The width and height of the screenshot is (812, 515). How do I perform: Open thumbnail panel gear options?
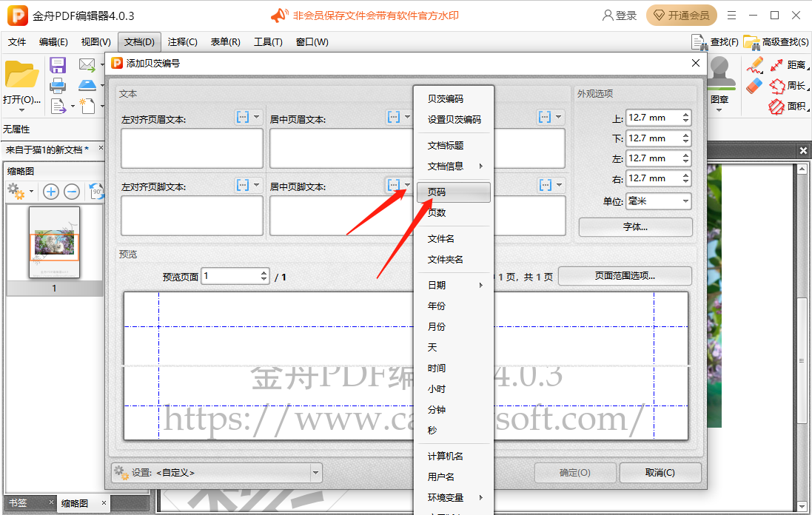pos(16,192)
